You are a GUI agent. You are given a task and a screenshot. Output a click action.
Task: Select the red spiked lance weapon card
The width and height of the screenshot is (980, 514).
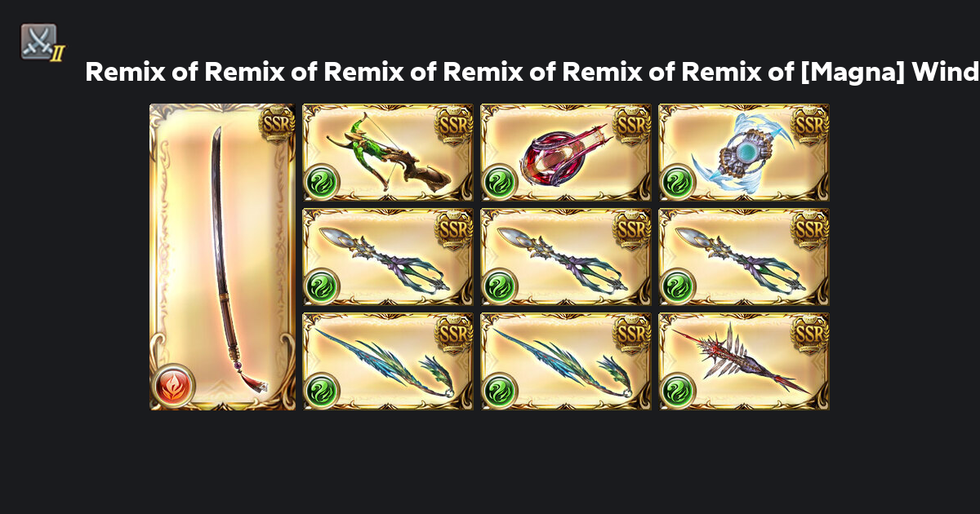point(744,361)
